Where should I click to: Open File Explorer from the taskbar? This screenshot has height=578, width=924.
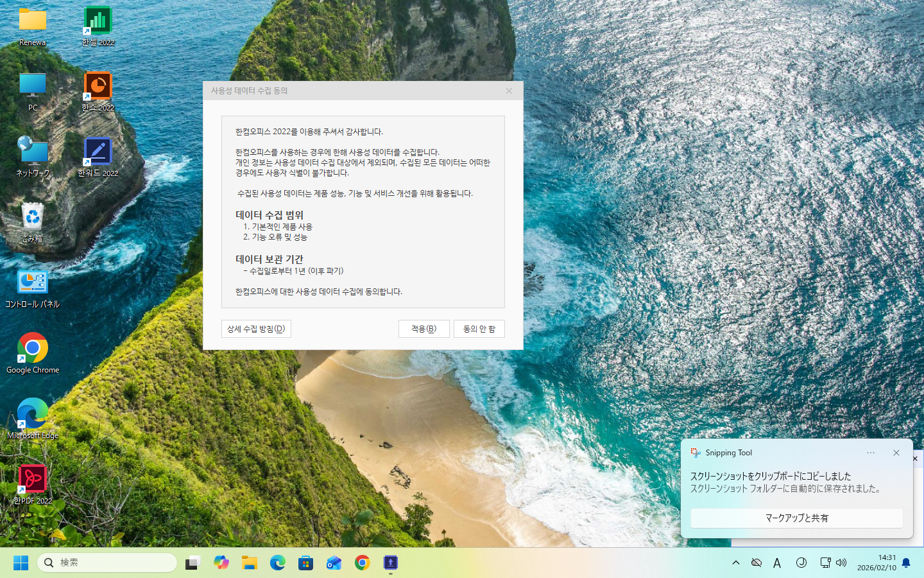(x=250, y=563)
